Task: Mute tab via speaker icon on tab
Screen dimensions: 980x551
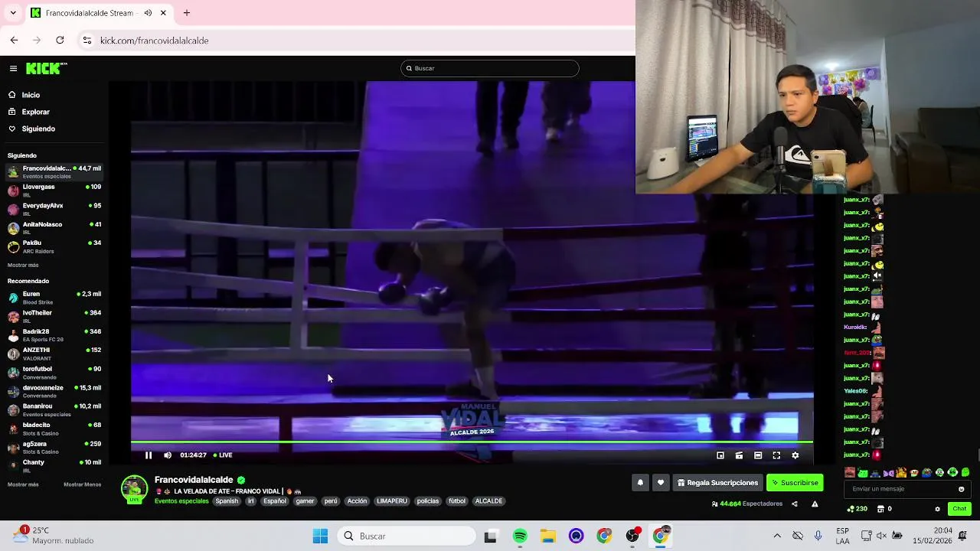Action: [148, 13]
